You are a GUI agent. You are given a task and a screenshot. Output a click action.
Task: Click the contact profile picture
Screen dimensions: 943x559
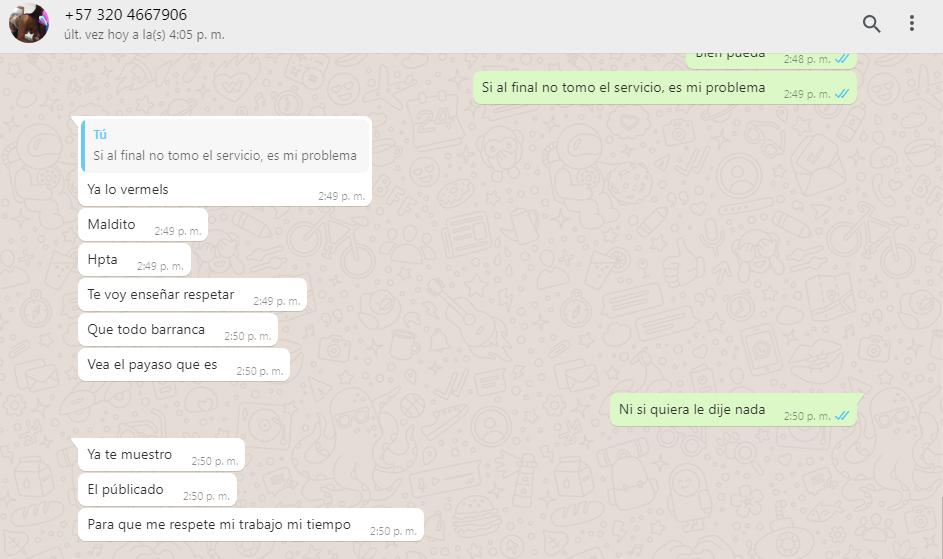coord(29,23)
